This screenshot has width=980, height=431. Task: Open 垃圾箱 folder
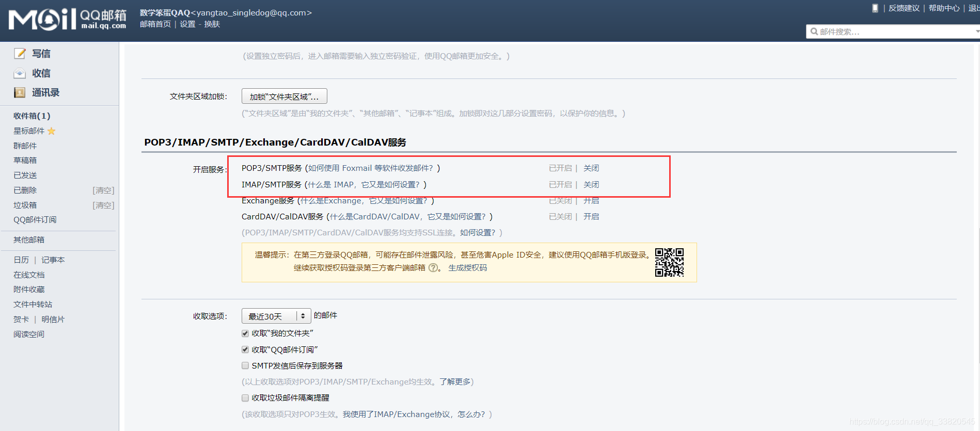coord(25,205)
